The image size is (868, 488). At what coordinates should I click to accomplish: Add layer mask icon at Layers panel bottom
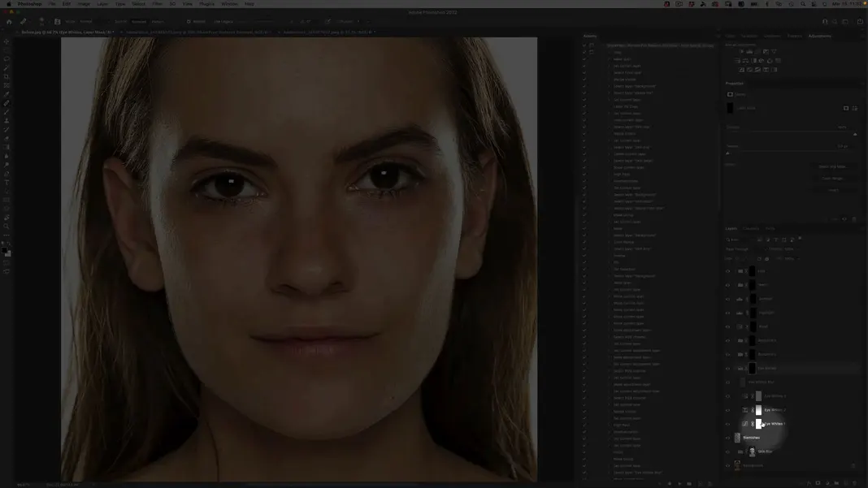818,483
